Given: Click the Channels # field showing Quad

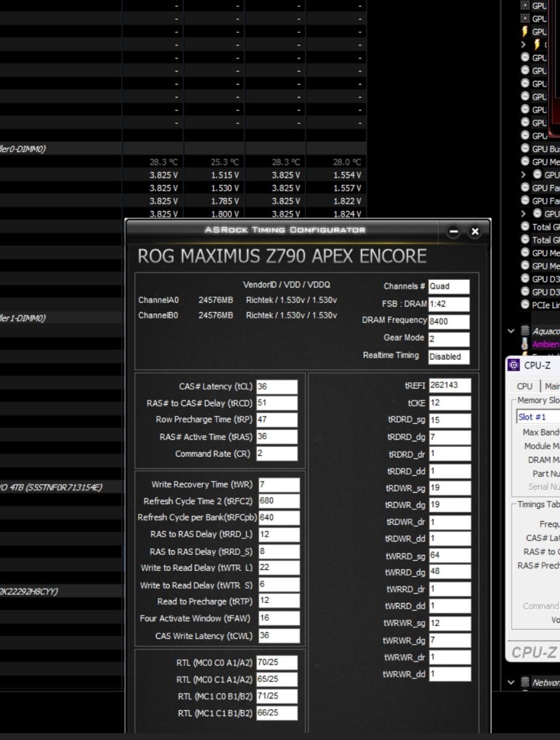Looking at the screenshot, I should (x=449, y=287).
